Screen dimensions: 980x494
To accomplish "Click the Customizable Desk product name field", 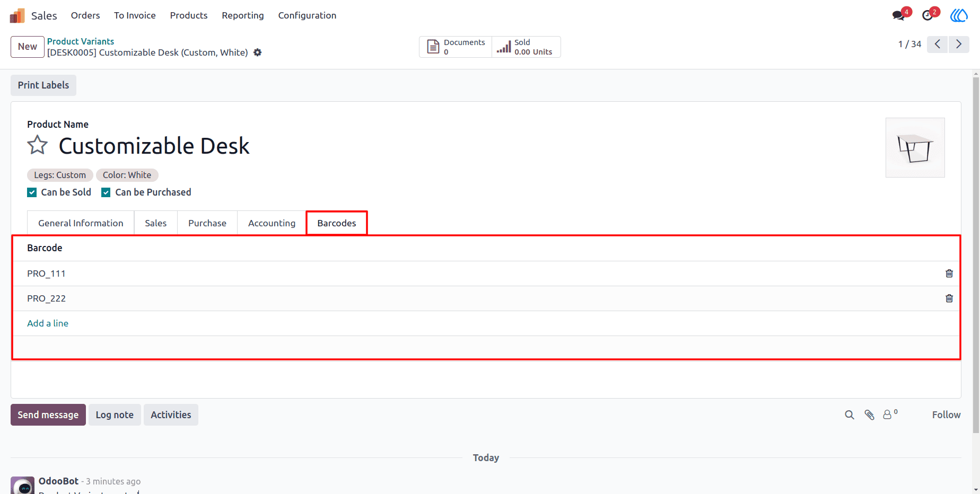I will tap(154, 146).
